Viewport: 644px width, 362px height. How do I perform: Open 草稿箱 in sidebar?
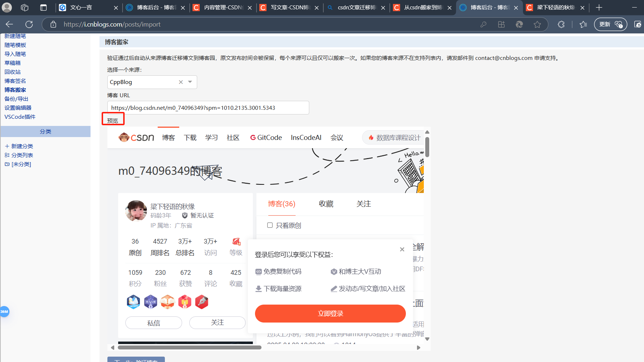coord(13,63)
